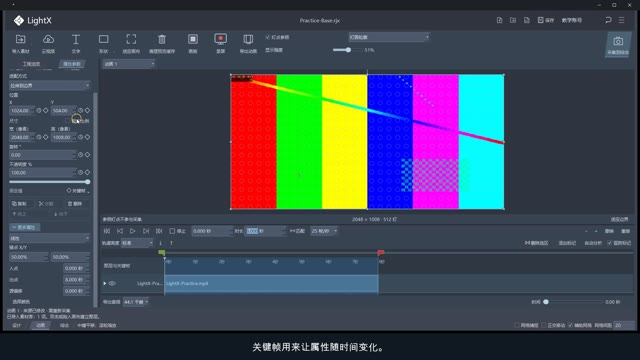Open the hamburger main menu
The height and width of the screenshot is (360, 640).
(622, 20)
